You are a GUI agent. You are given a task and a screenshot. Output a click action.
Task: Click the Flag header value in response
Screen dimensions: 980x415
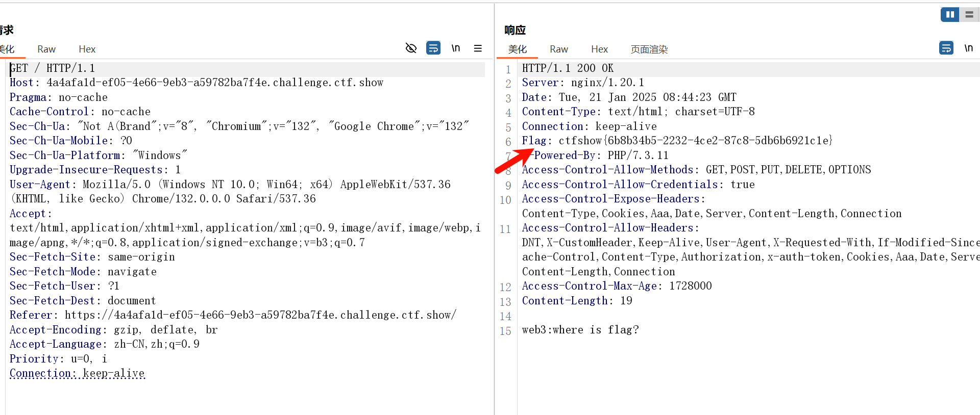695,141
